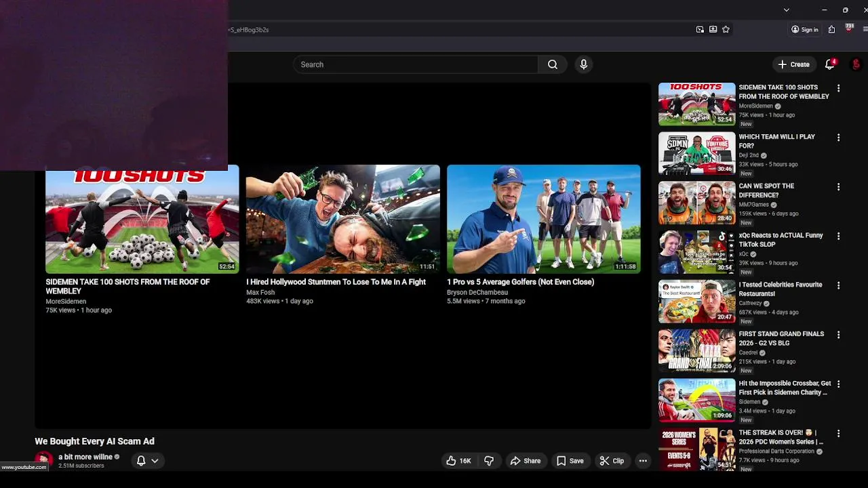The width and height of the screenshot is (868, 488).
Task: Open sidebar thumbnail for WHICH TEAM WILL I PLAY FOR
Action: [x=696, y=154]
